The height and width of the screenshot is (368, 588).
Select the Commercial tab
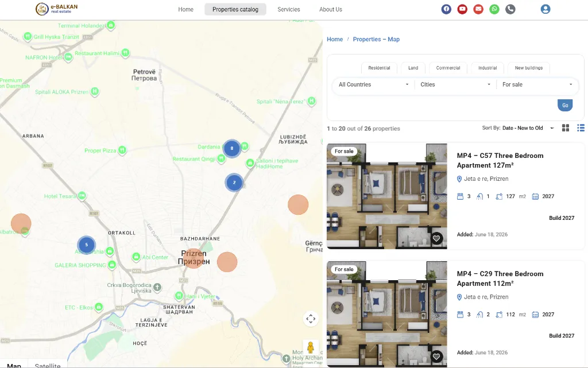click(448, 68)
